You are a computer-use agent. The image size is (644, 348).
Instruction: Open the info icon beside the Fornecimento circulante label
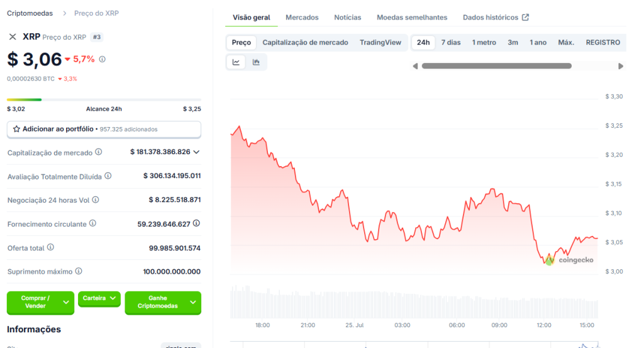[x=93, y=223]
